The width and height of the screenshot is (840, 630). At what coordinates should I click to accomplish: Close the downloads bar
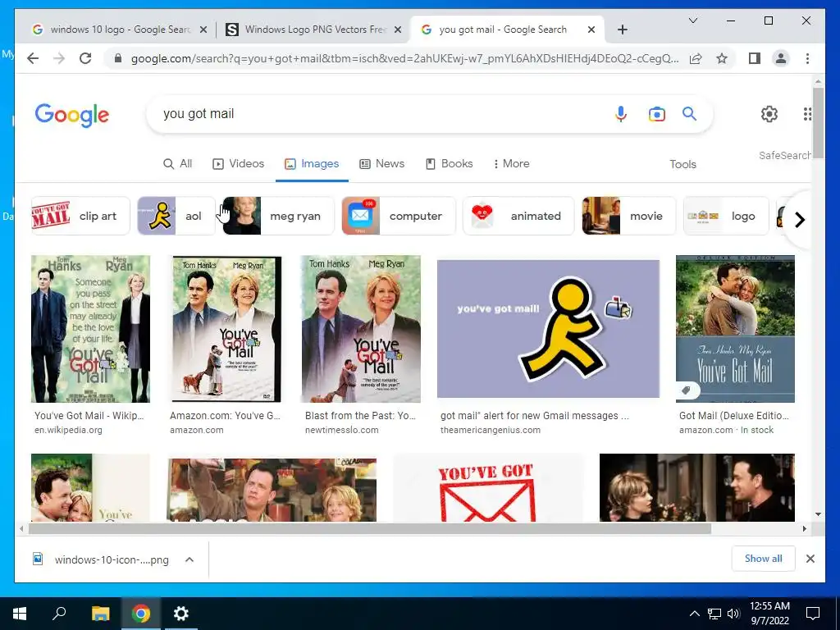click(810, 559)
